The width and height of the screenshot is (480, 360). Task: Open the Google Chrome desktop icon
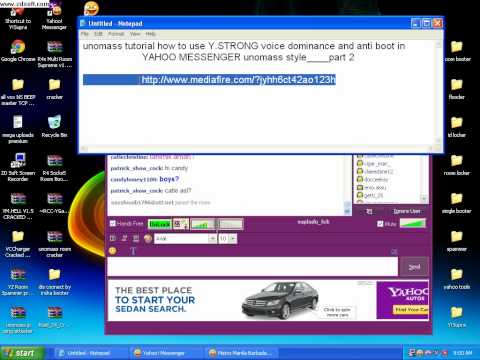click(18, 51)
